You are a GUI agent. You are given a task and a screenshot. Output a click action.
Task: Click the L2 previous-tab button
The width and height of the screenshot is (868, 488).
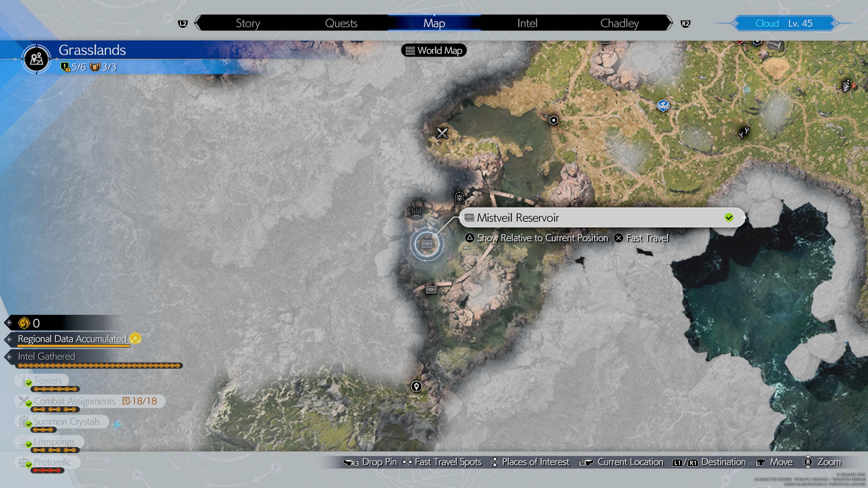point(183,23)
